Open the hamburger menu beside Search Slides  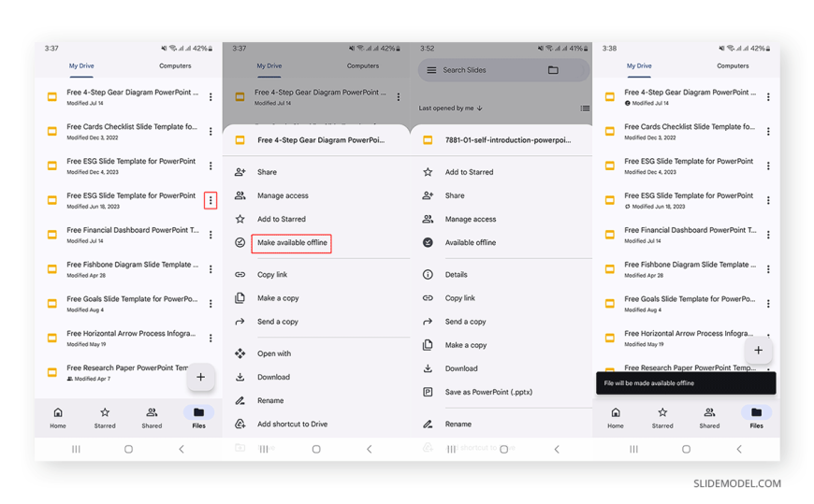tap(431, 70)
